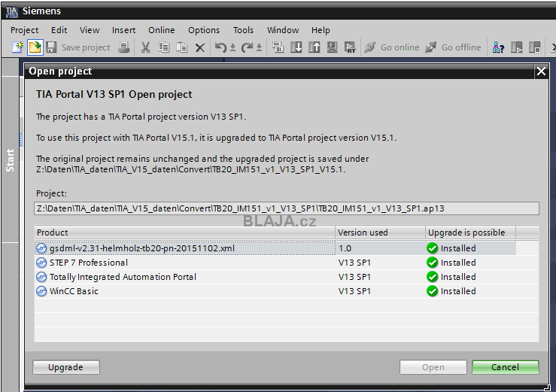Click the TIA Siemens logo icon in title bar

pos(11,12)
